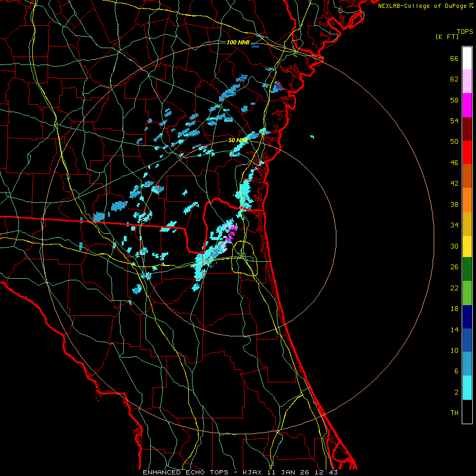
Task: Click the light blue 6-10 kft legend swatch
Action: [467, 364]
